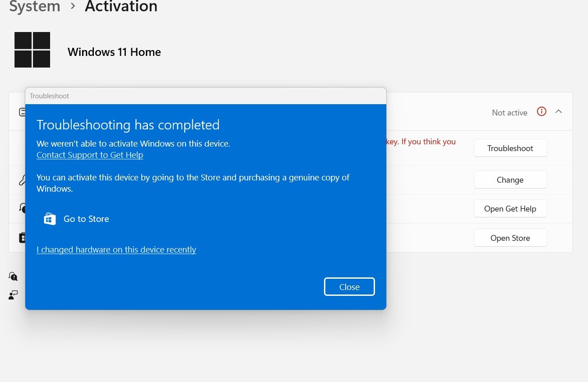Go back to System in breadcrumb
Image resolution: width=588 pixels, height=382 pixels.
pyautogui.click(x=35, y=7)
